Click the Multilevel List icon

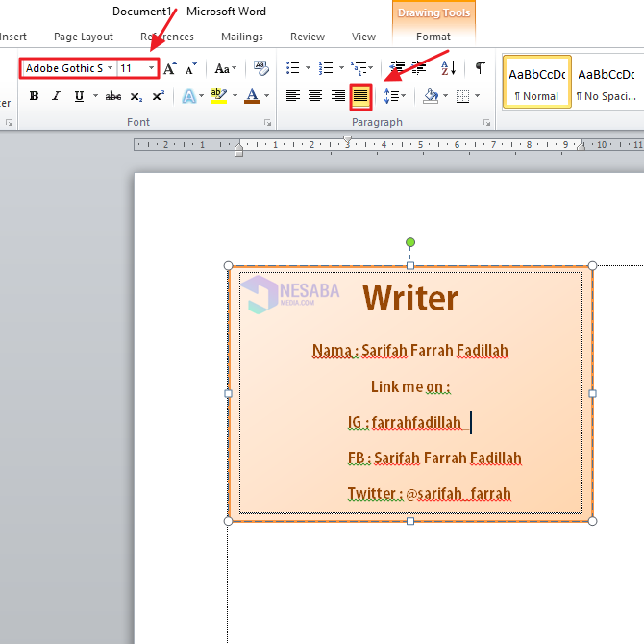[x=359, y=68]
